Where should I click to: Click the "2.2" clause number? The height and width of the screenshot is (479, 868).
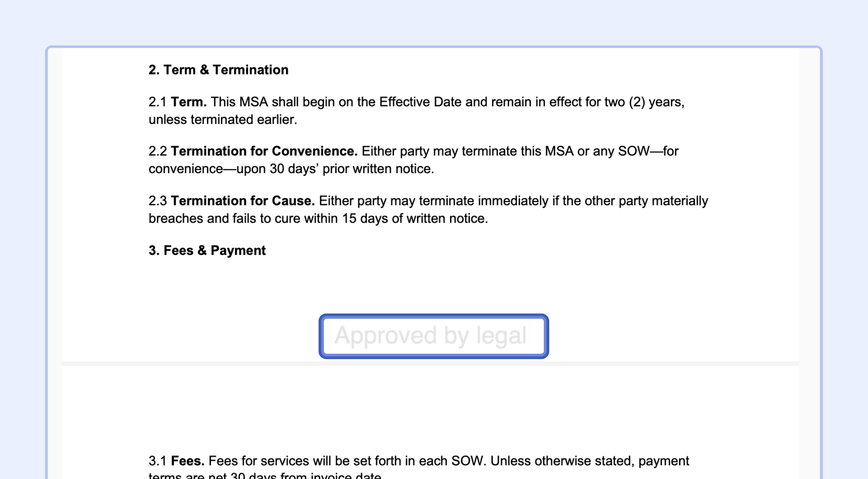158,151
